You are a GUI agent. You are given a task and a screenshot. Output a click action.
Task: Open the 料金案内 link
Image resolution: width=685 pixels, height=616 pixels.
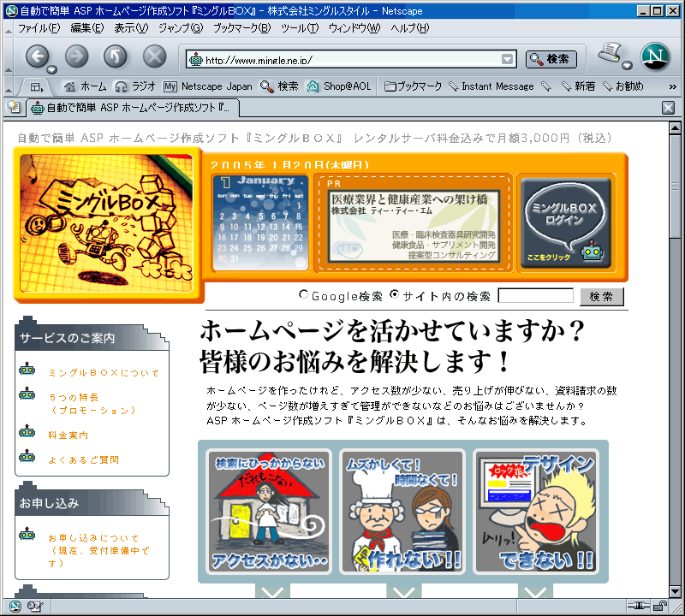coord(68,435)
